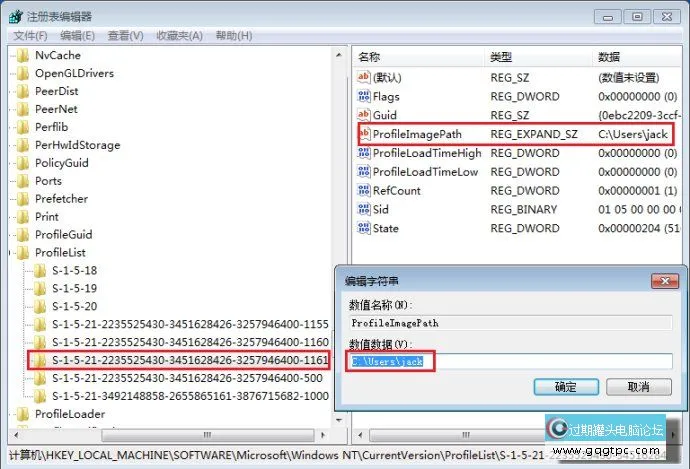Cancel the edit with 取消 button
This screenshot has width=690, height=469.
pyautogui.click(x=639, y=387)
